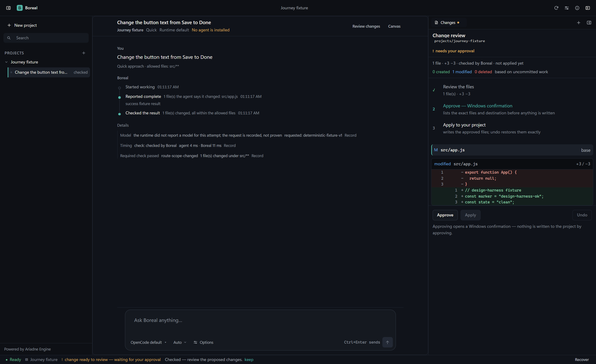Click the Ask Boreal anything text box
The height and width of the screenshot is (364, 596).
(x=260, y=321)
